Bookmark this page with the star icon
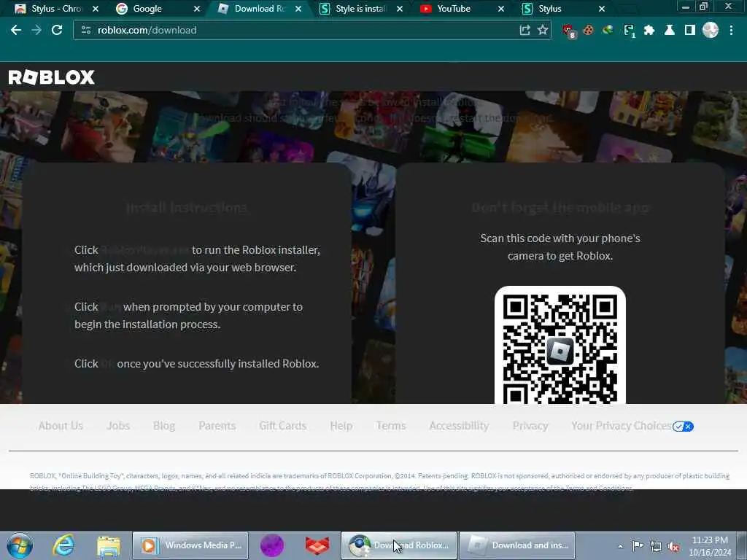The image size is (747, 560). click(543, 30)
